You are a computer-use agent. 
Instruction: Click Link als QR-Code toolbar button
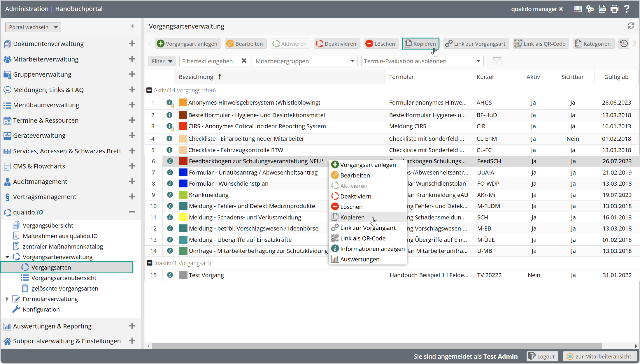click(x=541, y=44)
